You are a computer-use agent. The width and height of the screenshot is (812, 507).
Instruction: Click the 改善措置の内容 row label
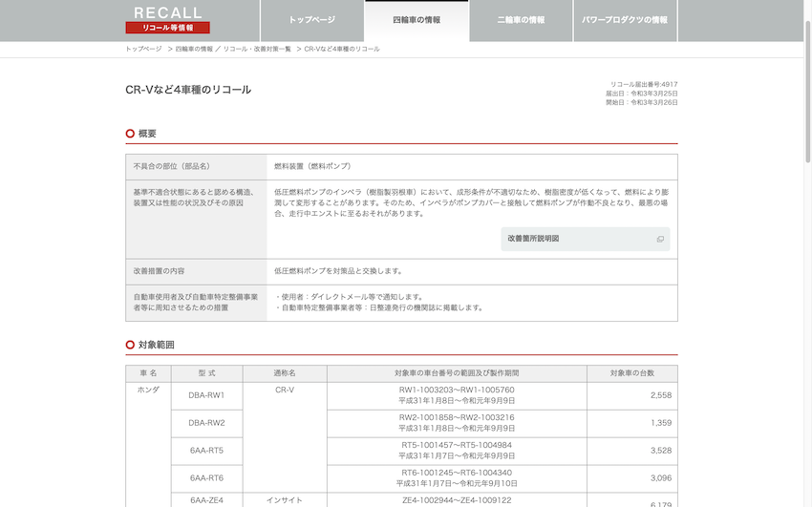pyautogui.click(x=196, y=271)
